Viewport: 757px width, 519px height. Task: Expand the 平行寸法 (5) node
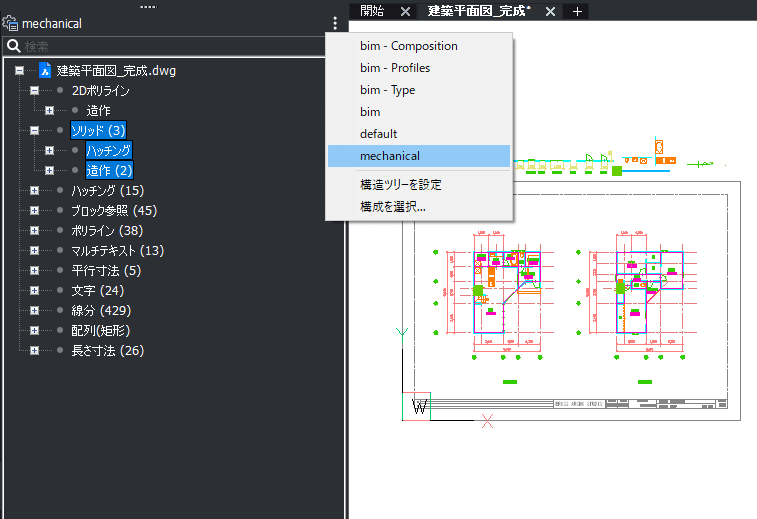(x=34, y=271)
